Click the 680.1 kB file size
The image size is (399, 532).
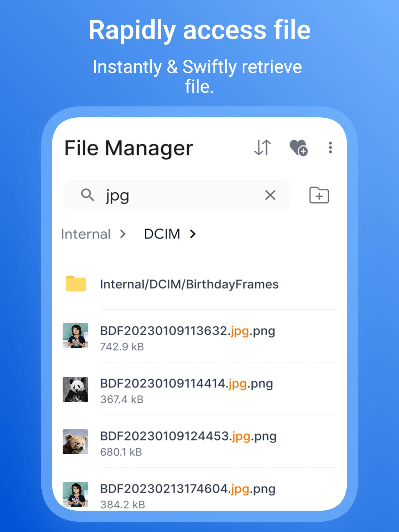[121, 452]
